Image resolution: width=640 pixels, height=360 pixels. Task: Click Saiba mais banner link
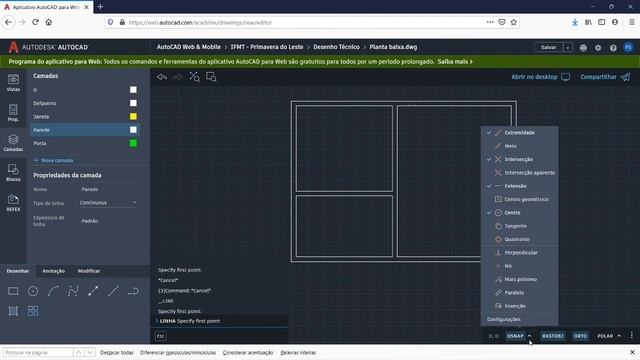point(455,62)
